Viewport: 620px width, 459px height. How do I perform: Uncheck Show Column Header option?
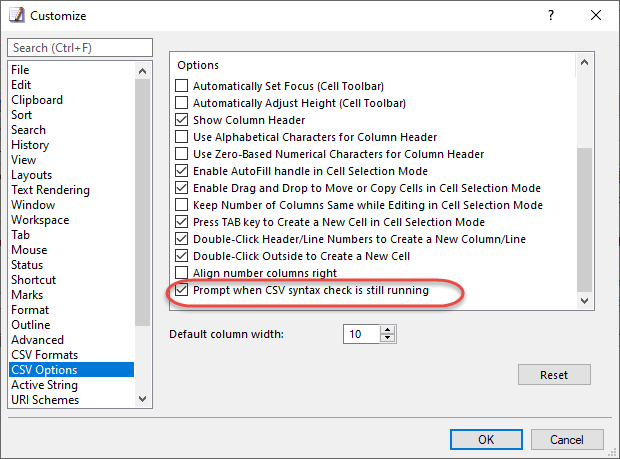[181, 120]
